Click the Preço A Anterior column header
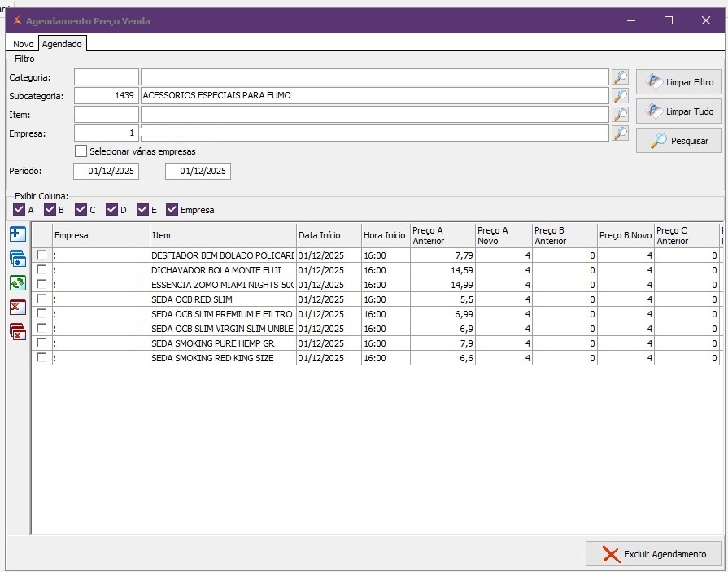The width and height of the screenshot is (728, 572). 442,235
